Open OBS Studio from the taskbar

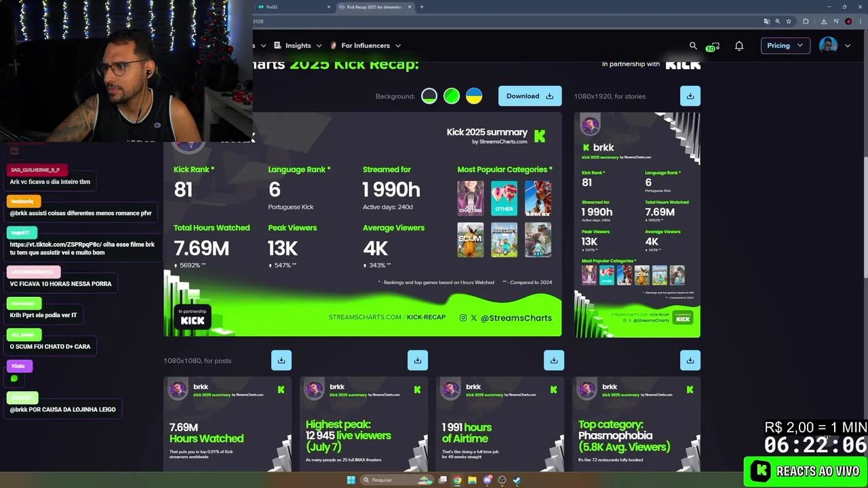502,480
